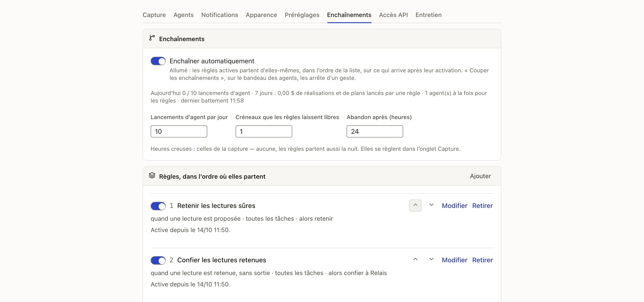This screenshot has height=302, width=644.
Task: Click Retirer for rule 2
Action: (x=482, y=260)
